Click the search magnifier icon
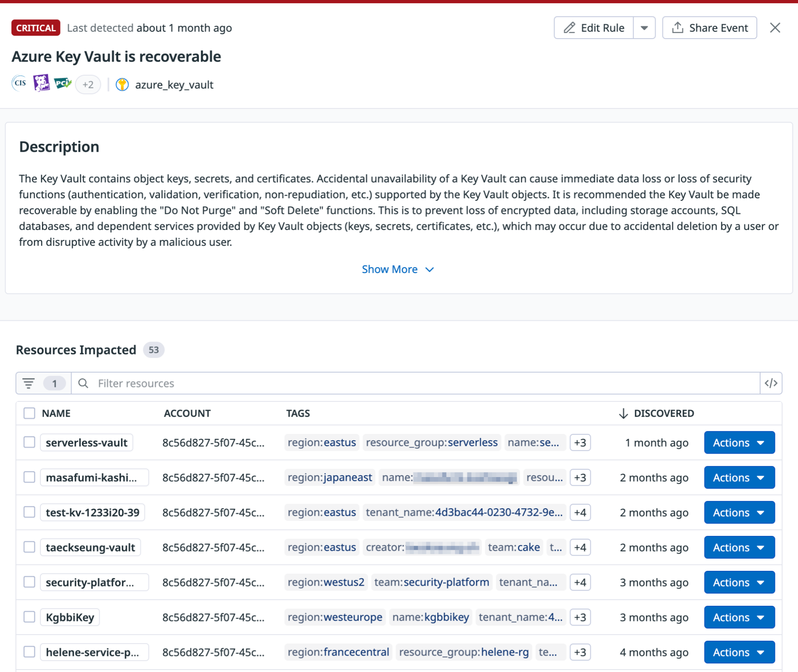This screenshot has height=672, width=798. pyautogui.click(x=83, y=383)
